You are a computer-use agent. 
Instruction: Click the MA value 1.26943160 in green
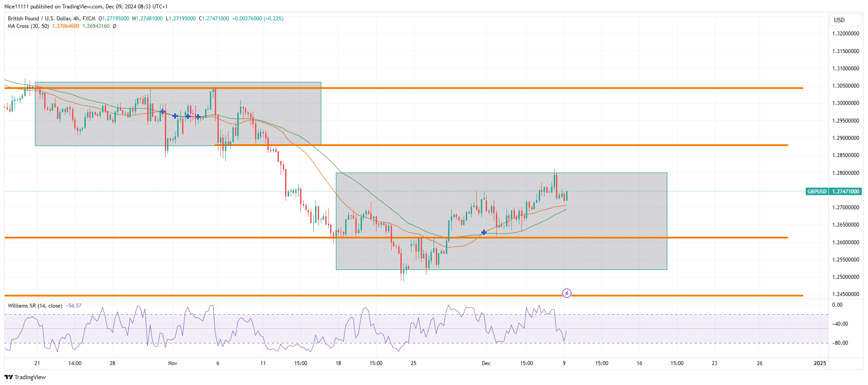96,26
